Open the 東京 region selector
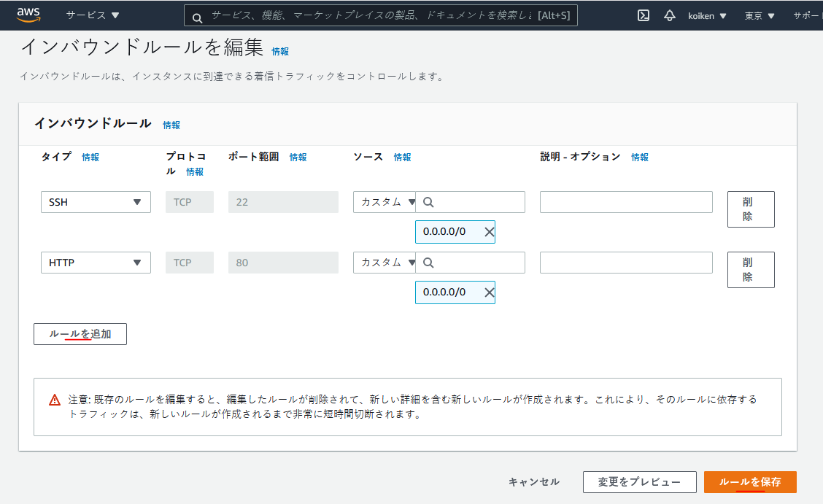Viewport: 823px width, 504px height. (x=758, y=15)
